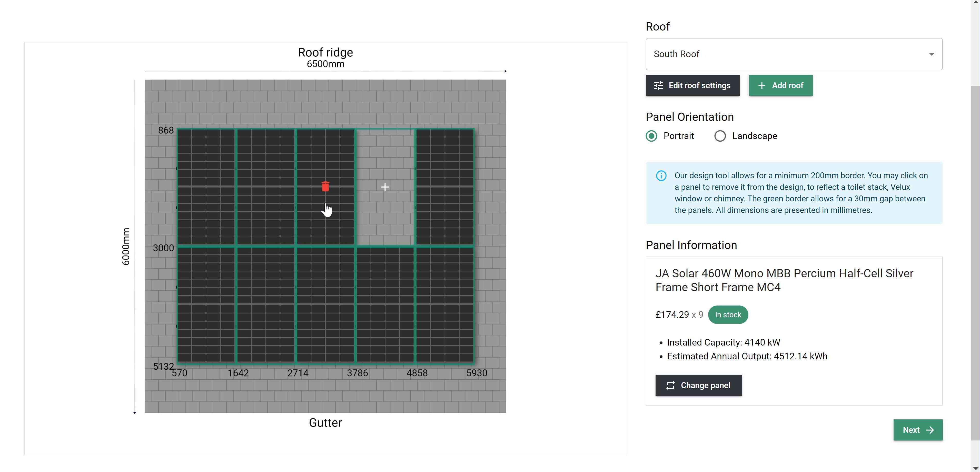Viewport: 980px width, 472px height.
Task: Select Portrait panel orientation
Action: click(x=652, y=136)
